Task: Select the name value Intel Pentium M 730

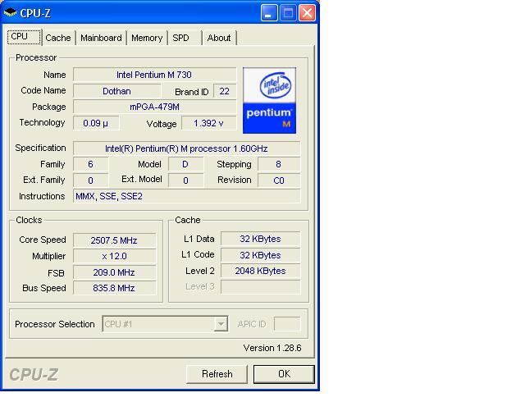Action: tap(155, 75)
